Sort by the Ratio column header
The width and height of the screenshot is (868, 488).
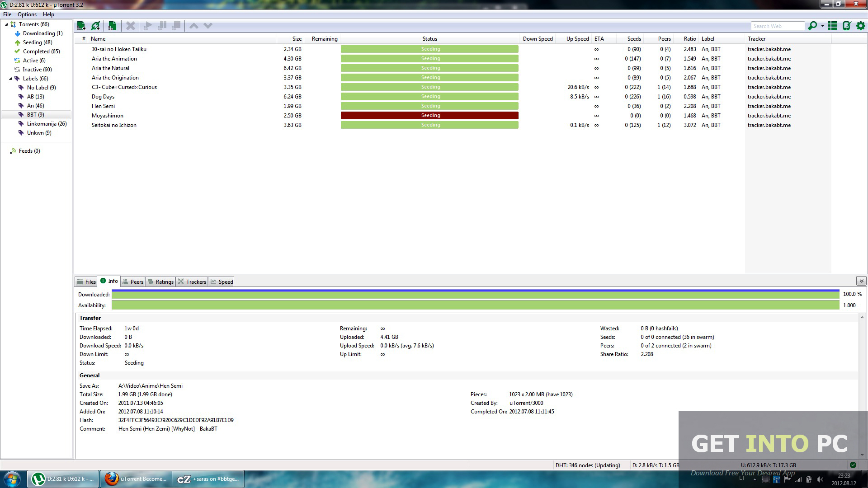(x=687, y=39)
